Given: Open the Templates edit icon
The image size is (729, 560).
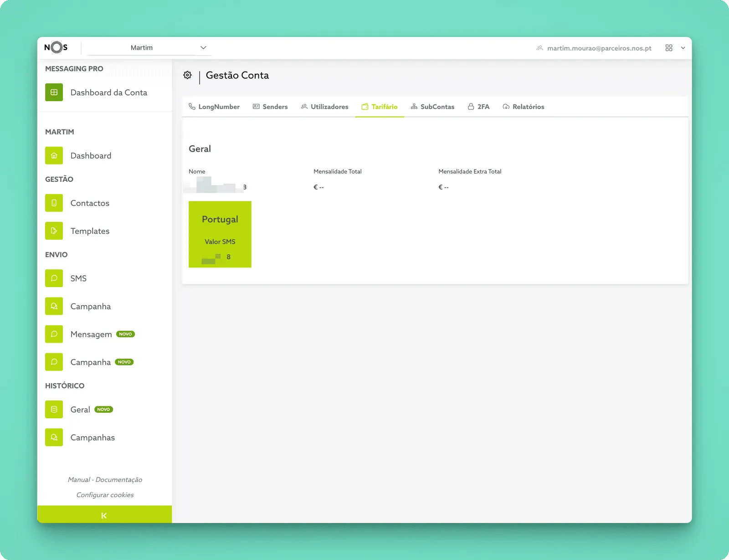Looking at the screenshot, I should coord(54,231).
